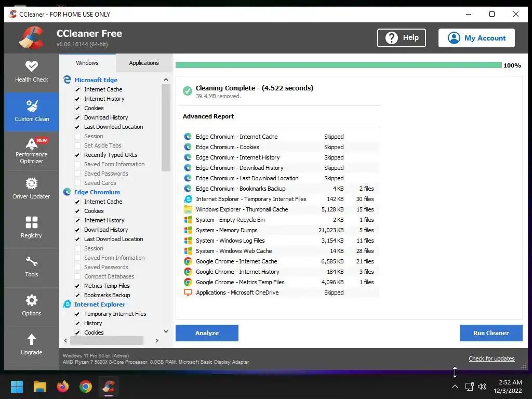Click the taskbar clock 2:52 AM
532x399 pixels.
click(510, 382)
